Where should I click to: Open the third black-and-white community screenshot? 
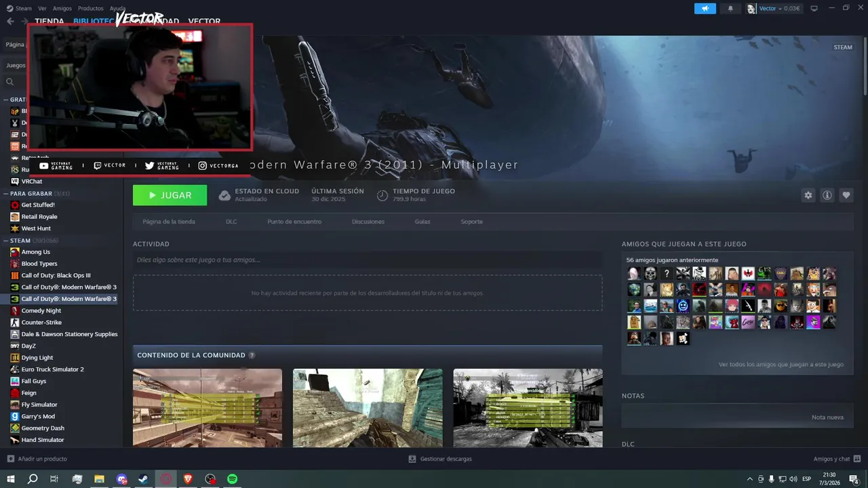pos(528,408)
